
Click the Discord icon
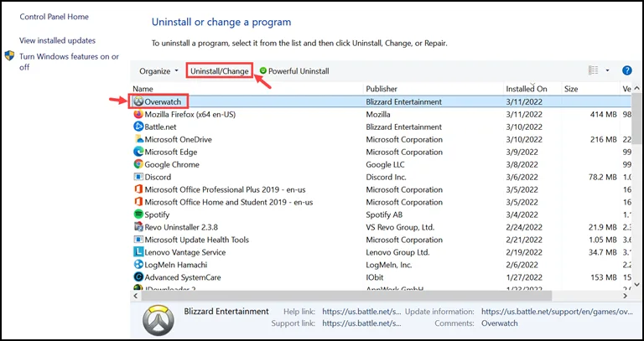pos(138,177)
